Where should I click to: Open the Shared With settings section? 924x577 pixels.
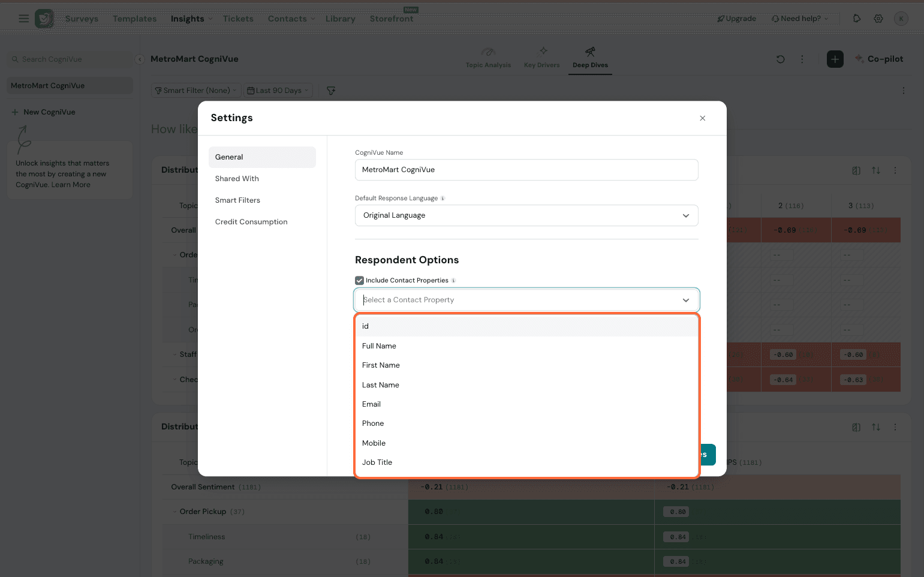click(237, 179)
